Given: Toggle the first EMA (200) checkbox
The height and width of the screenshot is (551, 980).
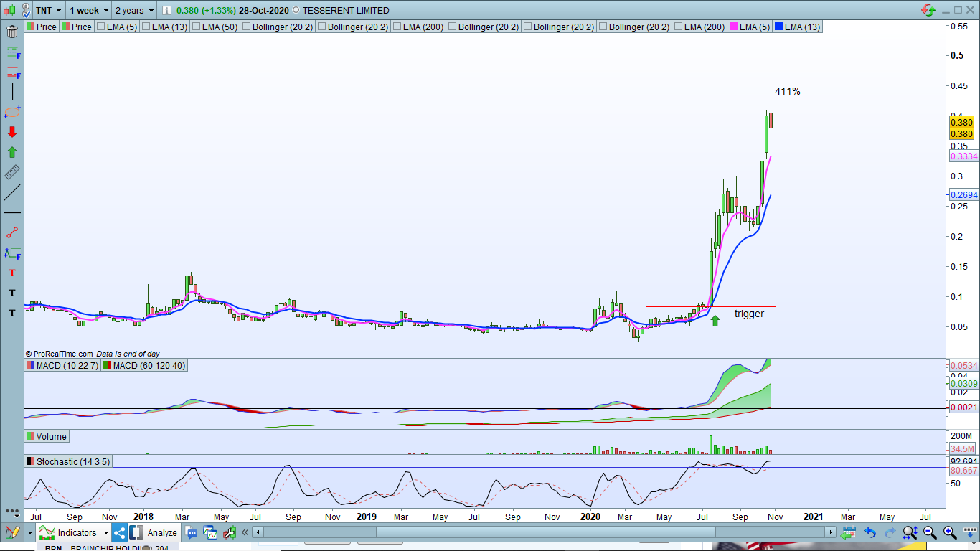Looking at the screenshot, I should (x=397, y=27).
